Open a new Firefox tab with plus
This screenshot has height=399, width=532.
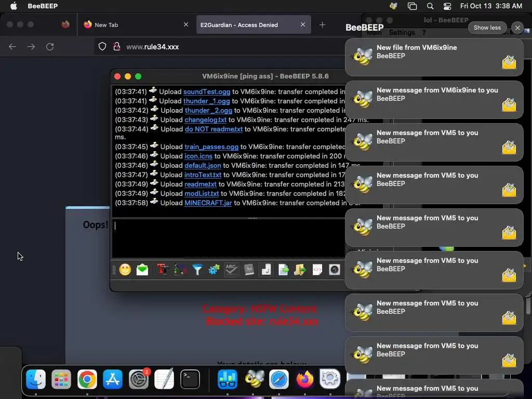pos(322,25)
